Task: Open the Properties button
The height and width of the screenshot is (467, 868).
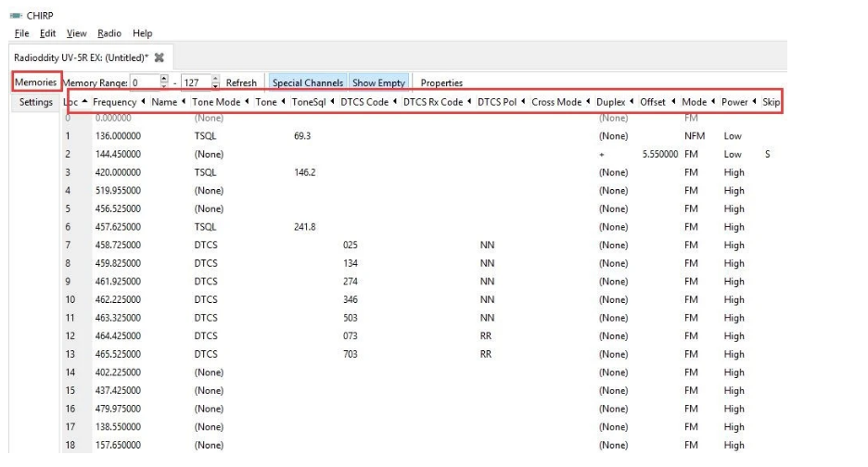Action: [441, 82]
